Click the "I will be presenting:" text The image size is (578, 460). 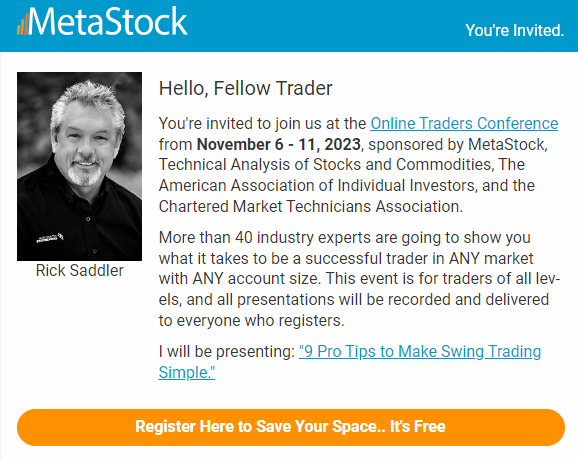tap(227, 352)
